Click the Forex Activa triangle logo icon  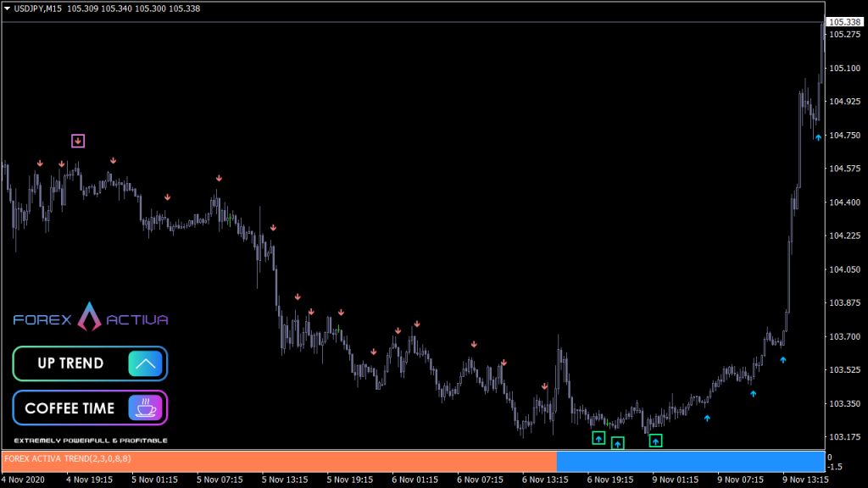[x=88, y=318]
